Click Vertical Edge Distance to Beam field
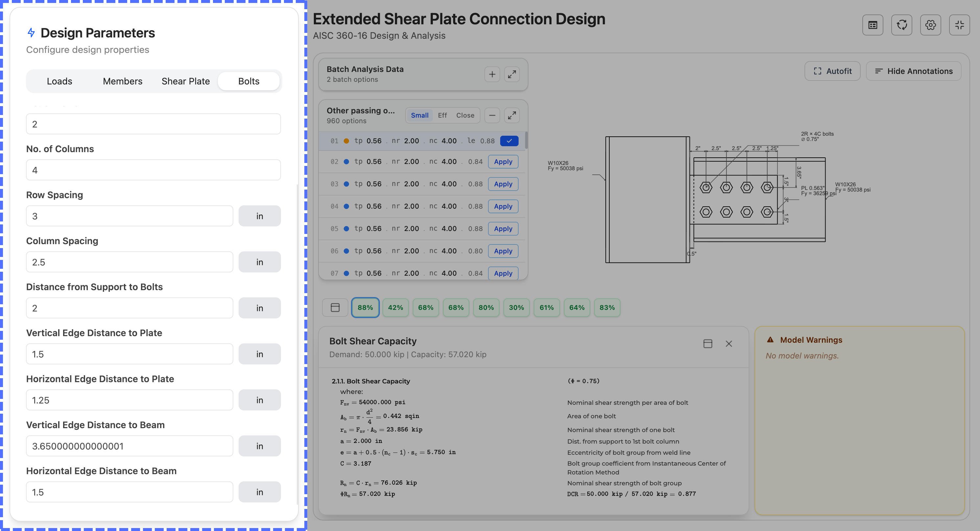This screenshot has height=531, width=980. [x=129, y=446]
